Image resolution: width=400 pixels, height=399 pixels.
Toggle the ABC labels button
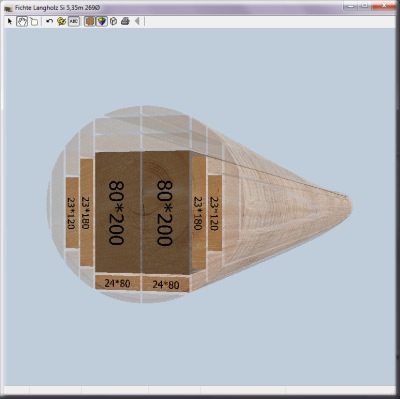[74, 22]
